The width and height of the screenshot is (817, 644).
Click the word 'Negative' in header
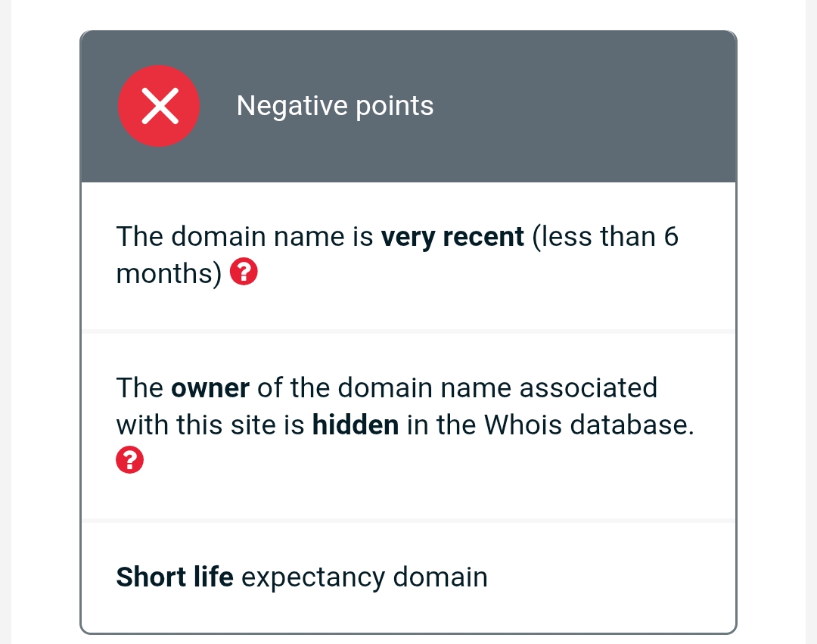click(x=292, y=106)
